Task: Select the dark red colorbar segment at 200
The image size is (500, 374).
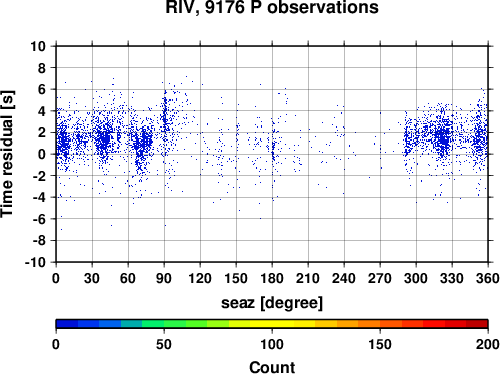Action: pyautogui.click(x=477, y=324)
